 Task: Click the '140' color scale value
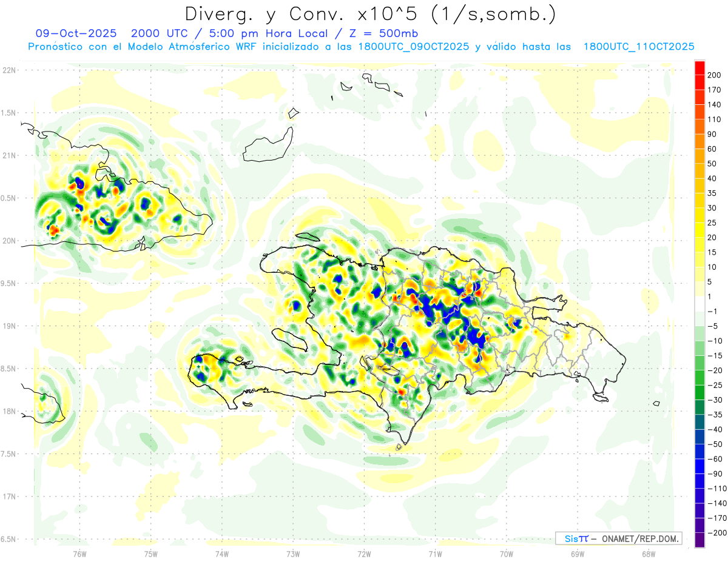click(x=713, y=105)
